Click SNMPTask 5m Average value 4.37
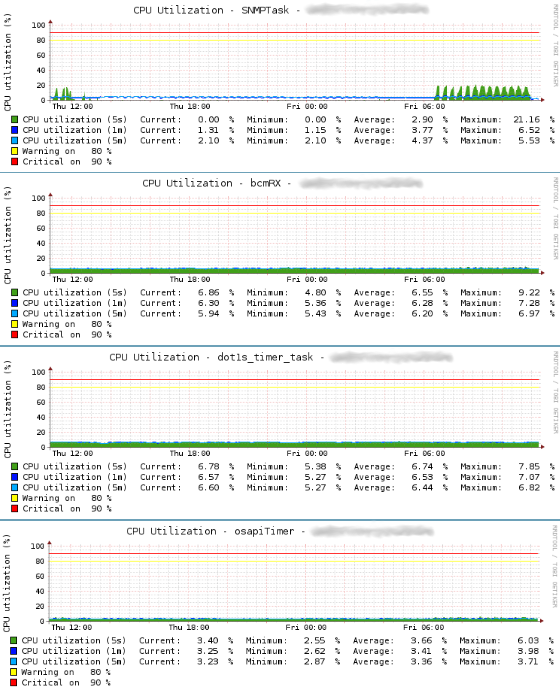This screenshot has height=693, width=560. click(422, 141)
